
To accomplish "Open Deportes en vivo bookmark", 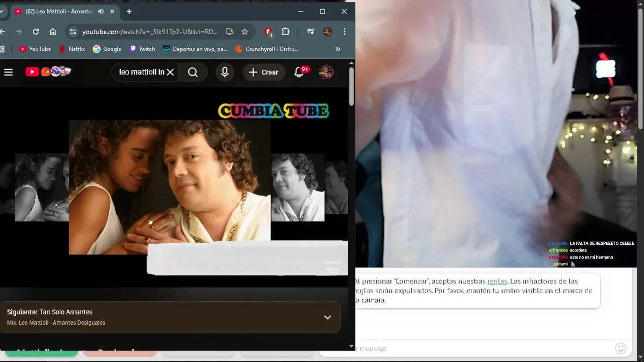I will [195, 49].
